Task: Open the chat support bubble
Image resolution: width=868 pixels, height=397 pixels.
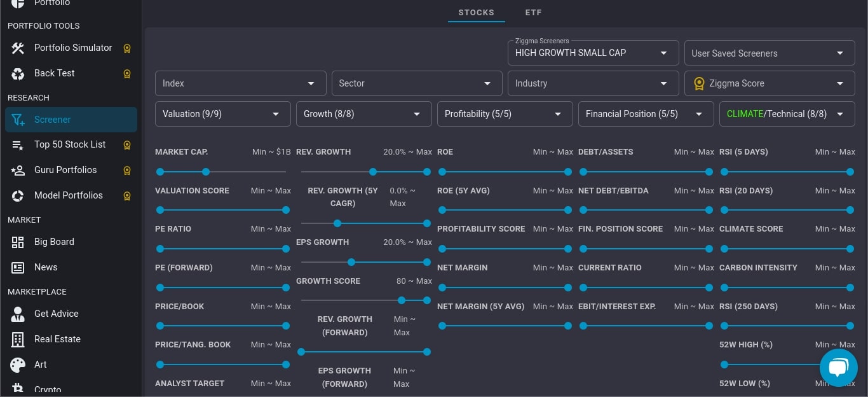Action: [838, 367]
